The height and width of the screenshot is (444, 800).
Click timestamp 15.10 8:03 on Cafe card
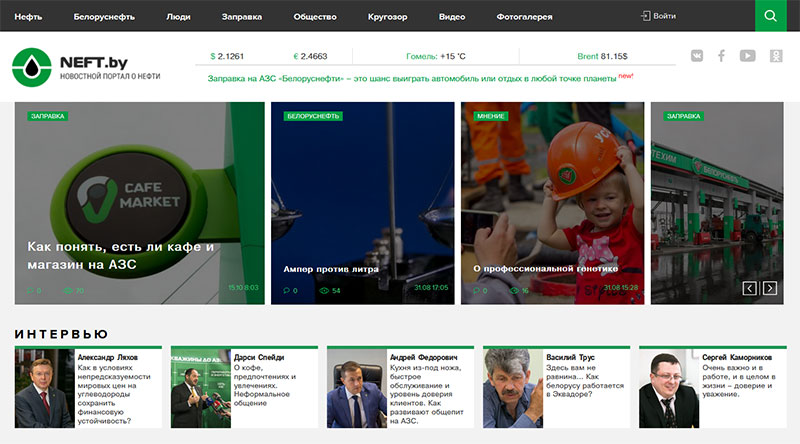pos(243,288)
